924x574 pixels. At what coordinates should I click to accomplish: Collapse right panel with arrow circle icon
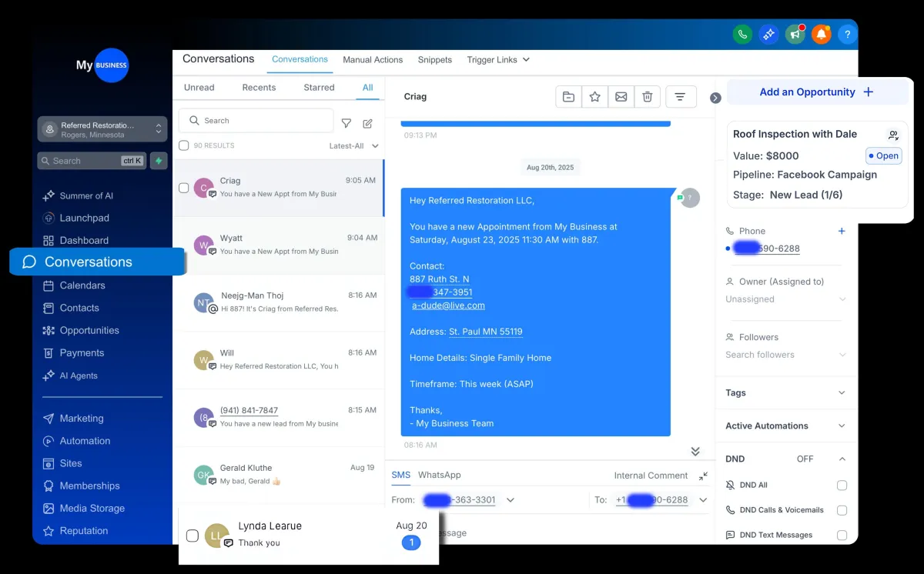click(x=715, y=98)
